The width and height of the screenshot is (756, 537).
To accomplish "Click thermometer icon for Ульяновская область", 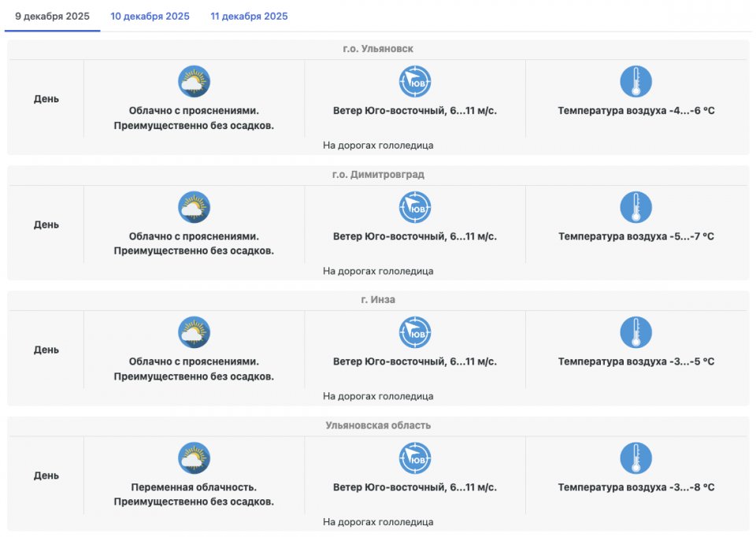I will pos(636,458).
